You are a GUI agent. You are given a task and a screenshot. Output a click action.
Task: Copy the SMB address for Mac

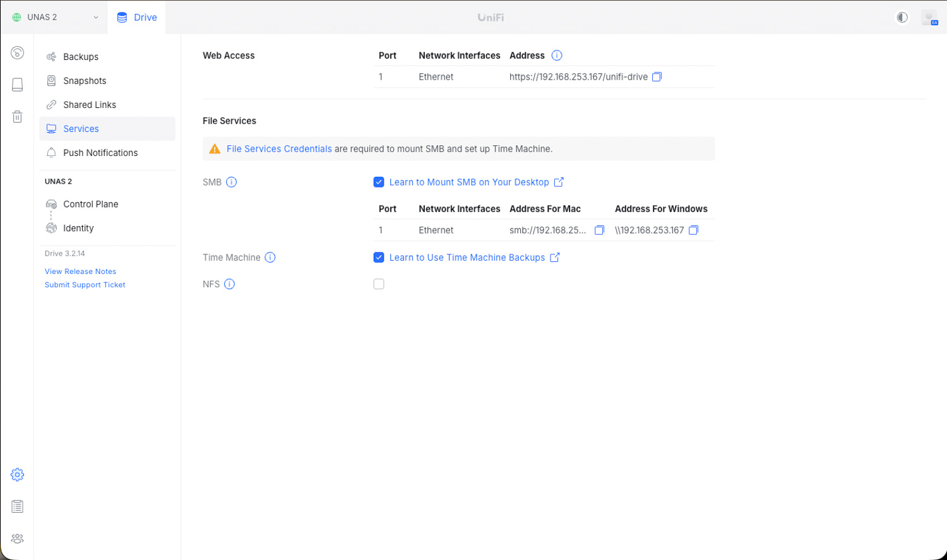click(x=599, y=230)
